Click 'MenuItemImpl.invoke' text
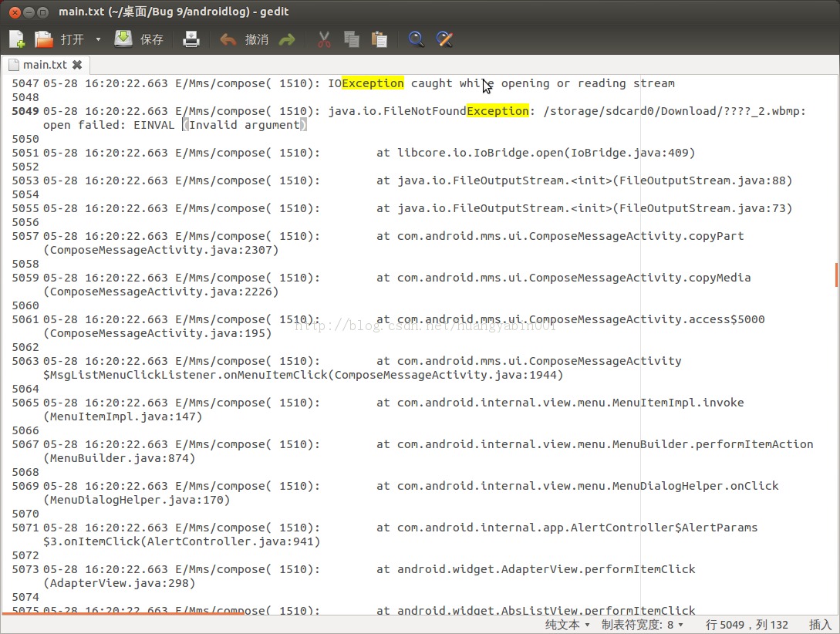The height and width of the screenshot is (634, 840). click(678, 403)
